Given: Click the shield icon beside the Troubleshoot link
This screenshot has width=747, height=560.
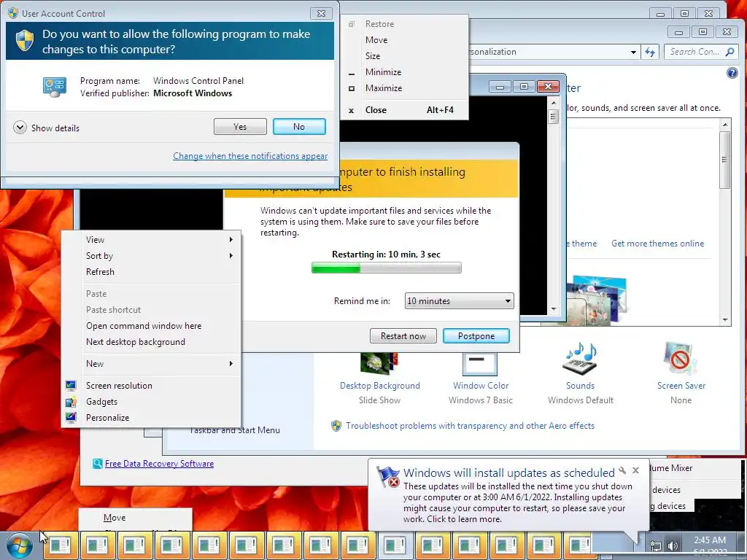Looking at the screenshot, I should point(336,426).
